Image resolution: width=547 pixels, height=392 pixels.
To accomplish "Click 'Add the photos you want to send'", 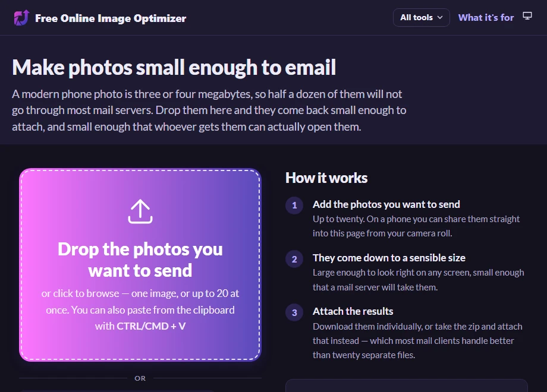I will (386, 204).
